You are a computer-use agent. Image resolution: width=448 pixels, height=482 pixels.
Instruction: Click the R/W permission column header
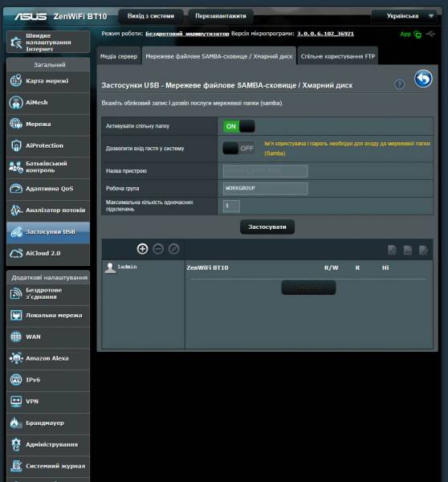332,268
